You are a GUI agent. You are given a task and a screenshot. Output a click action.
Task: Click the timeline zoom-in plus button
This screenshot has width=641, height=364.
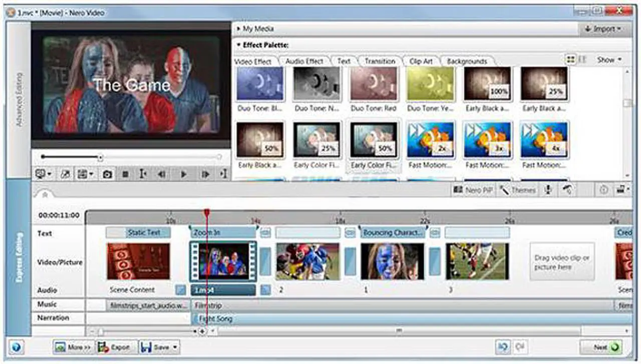202,331
